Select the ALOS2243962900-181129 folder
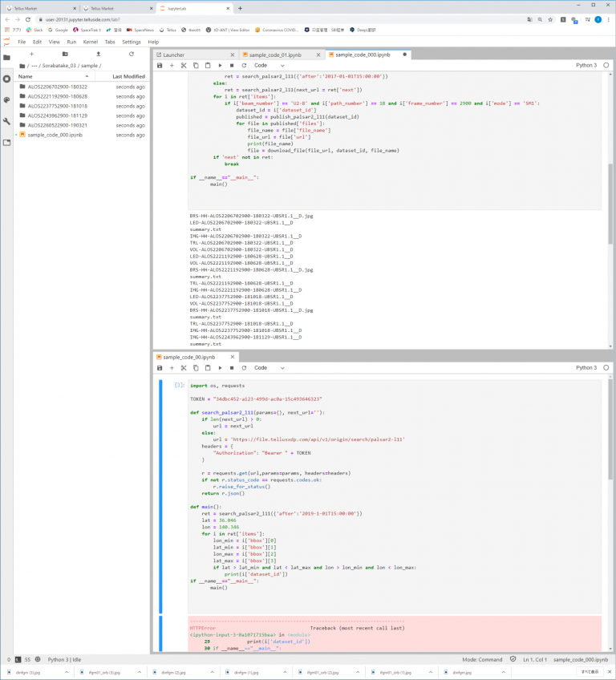The image size is (616, 680). click(x=82, y=115)
